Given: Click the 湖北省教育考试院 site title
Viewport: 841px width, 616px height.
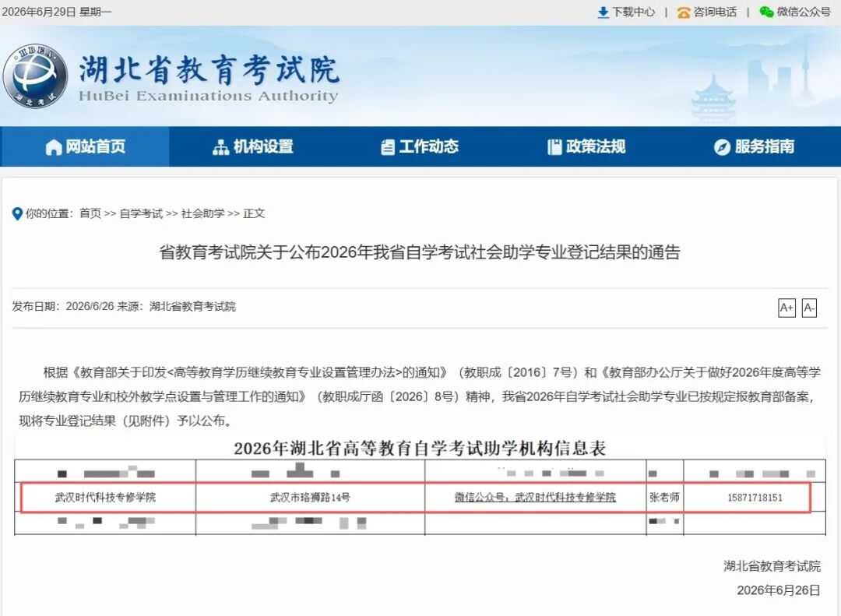Looking at the screenshot, I should [209, 70].
